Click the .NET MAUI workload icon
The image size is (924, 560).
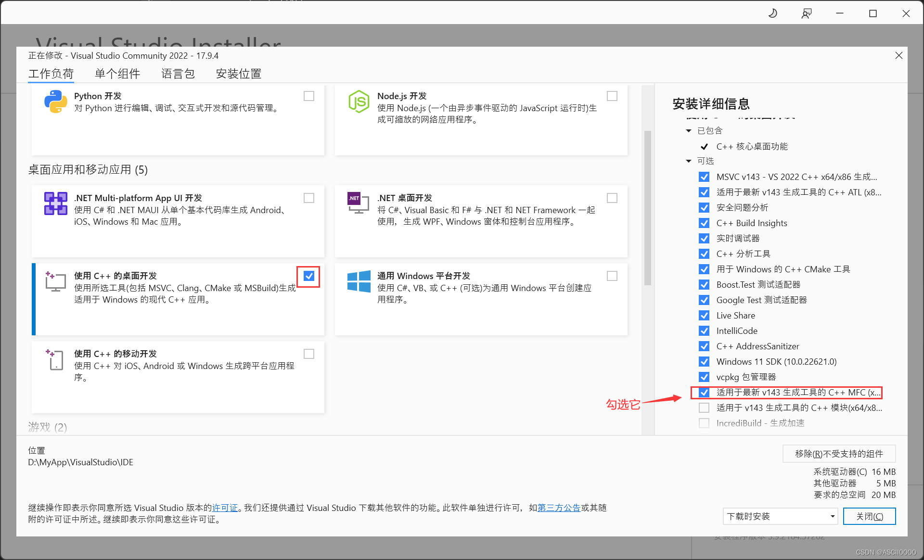point(56,204)
